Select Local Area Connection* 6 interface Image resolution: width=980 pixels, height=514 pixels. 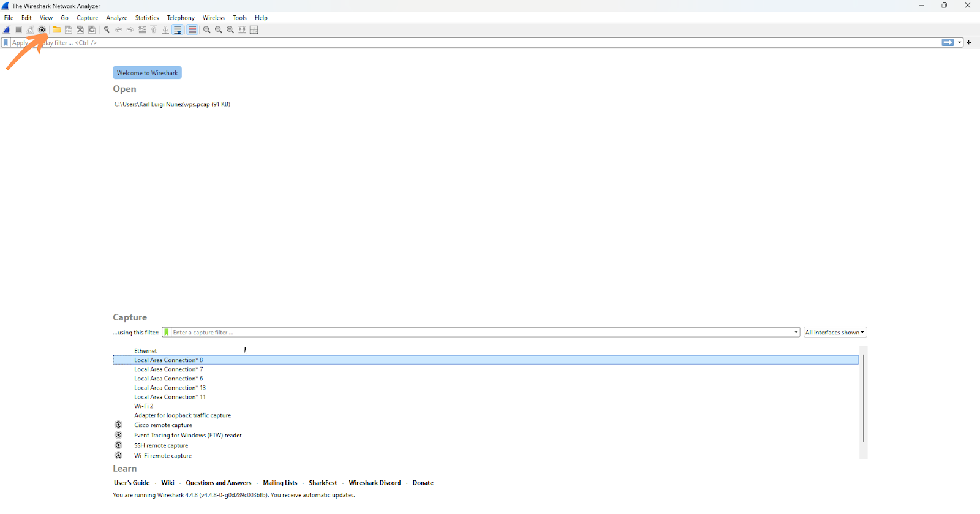pos(486,379)
